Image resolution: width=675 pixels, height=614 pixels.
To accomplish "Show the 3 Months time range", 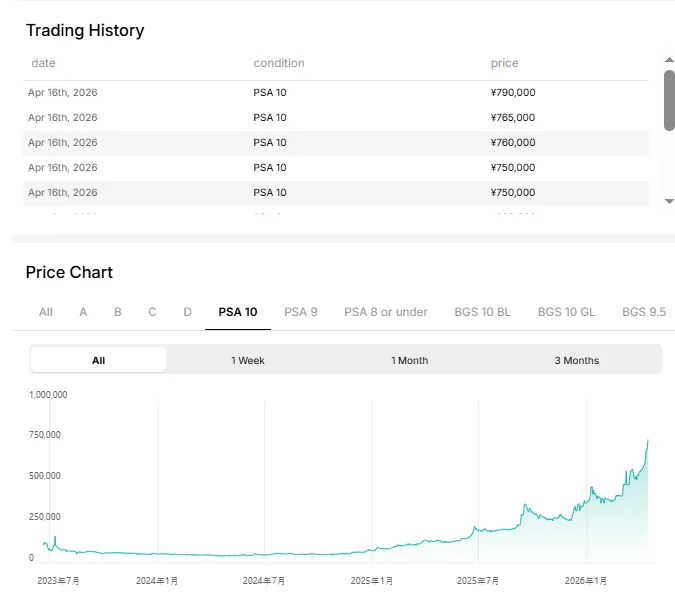I will (x=577, y=360).
